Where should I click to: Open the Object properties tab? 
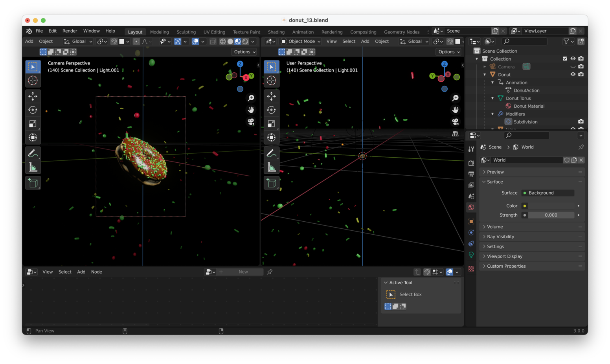(x=471, y=221)
